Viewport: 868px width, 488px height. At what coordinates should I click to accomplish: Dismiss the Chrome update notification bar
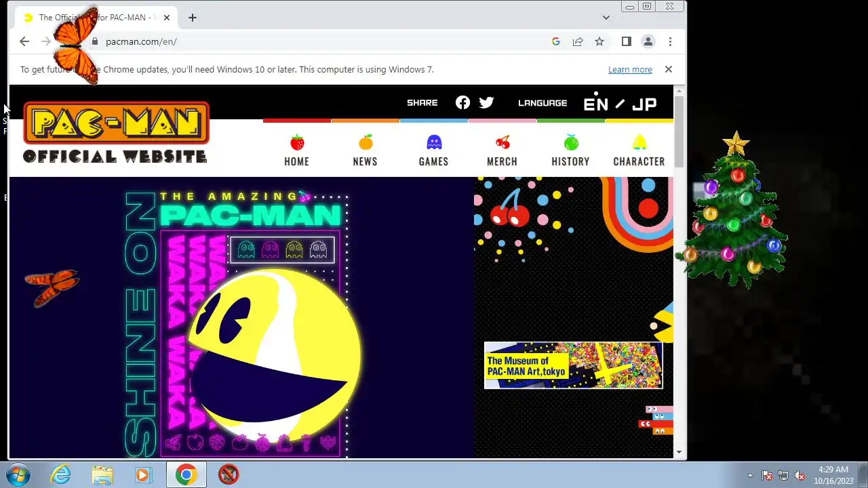(x=668, y=69)
